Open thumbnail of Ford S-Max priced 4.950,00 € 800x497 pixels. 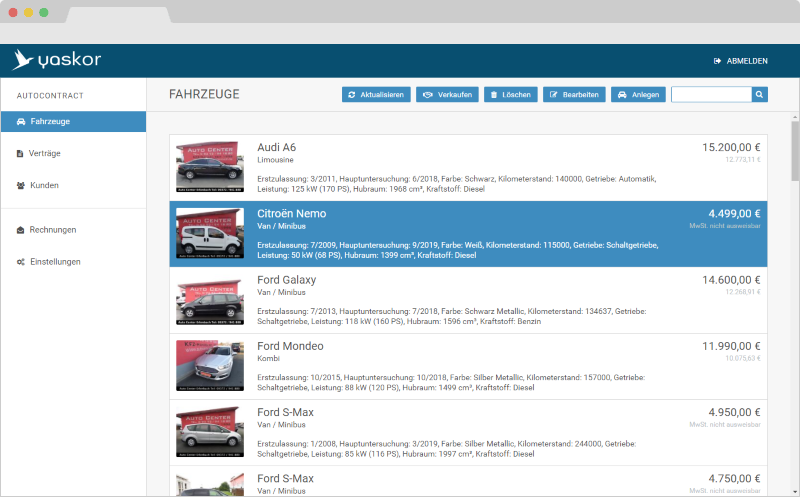coord(210,432)
